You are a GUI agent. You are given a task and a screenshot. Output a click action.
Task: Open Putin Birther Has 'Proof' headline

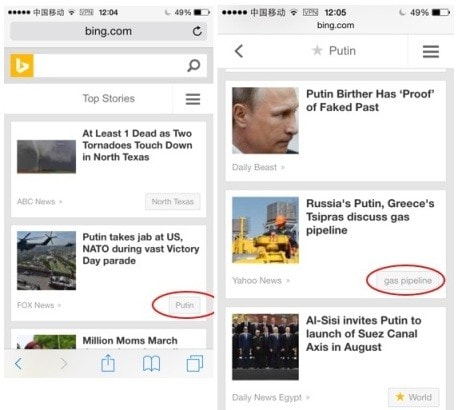(370, 101)
